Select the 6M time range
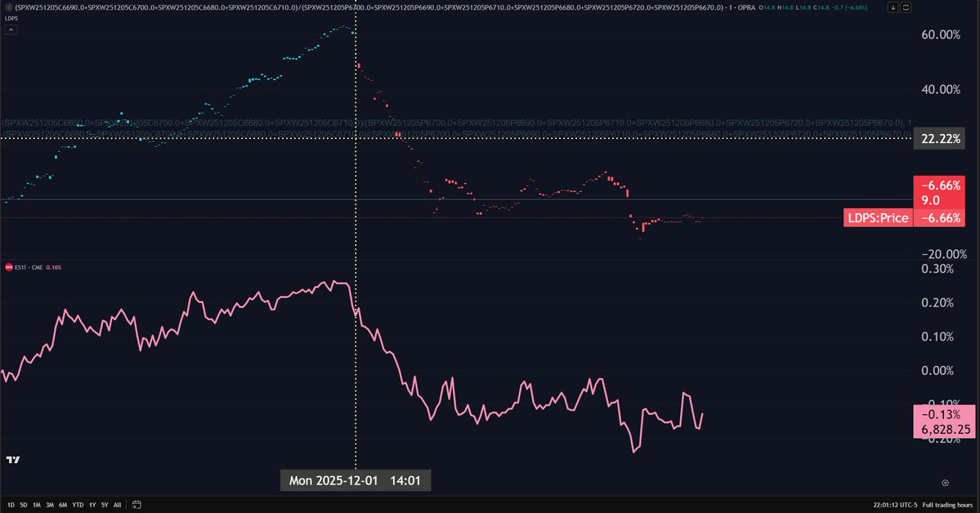 tap(62, 505)
